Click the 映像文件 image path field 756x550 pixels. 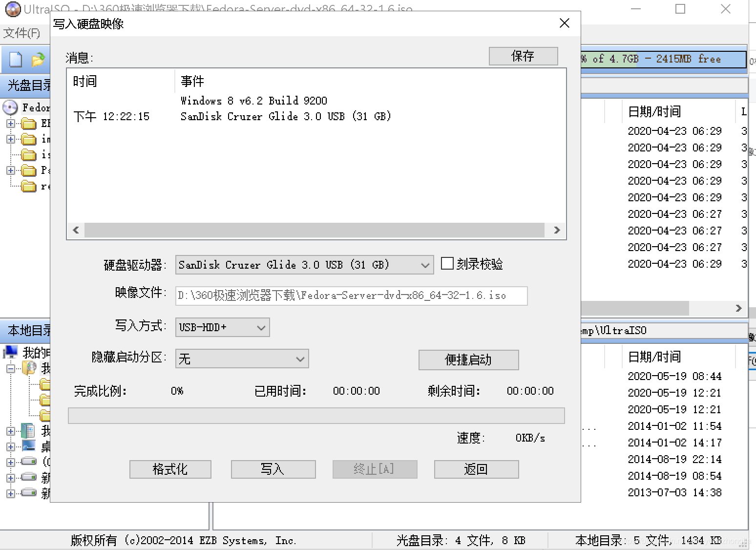(351, 296)
